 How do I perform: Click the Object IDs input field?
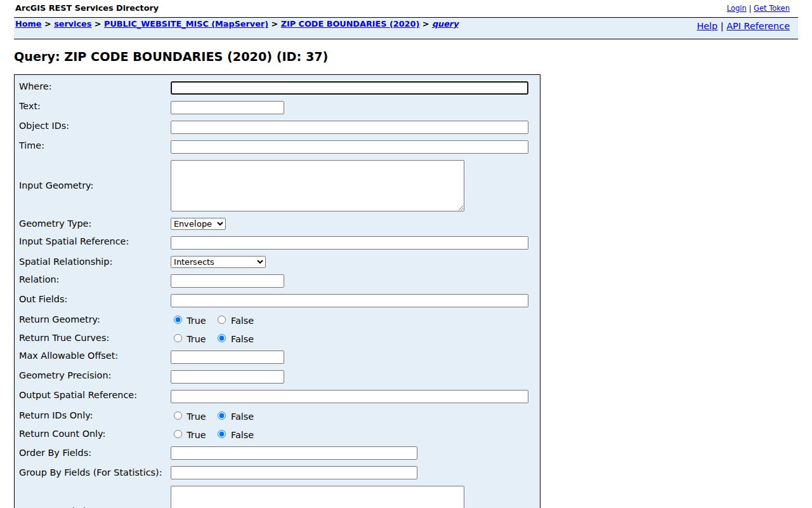click(x=350, y=128)
